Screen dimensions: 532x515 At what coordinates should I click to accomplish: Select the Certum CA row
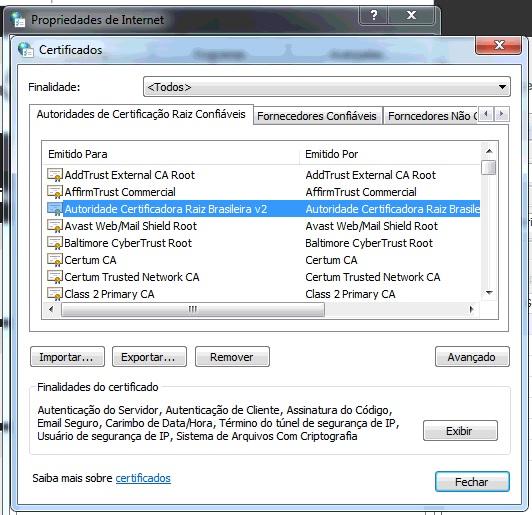pyautogui.click(x=261, y=260)
